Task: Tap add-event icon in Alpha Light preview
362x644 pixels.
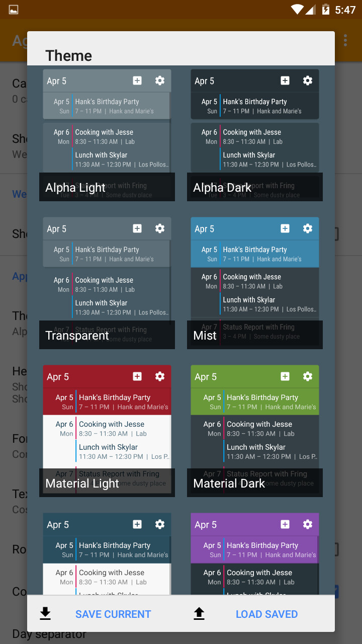Action: point(137,80)
